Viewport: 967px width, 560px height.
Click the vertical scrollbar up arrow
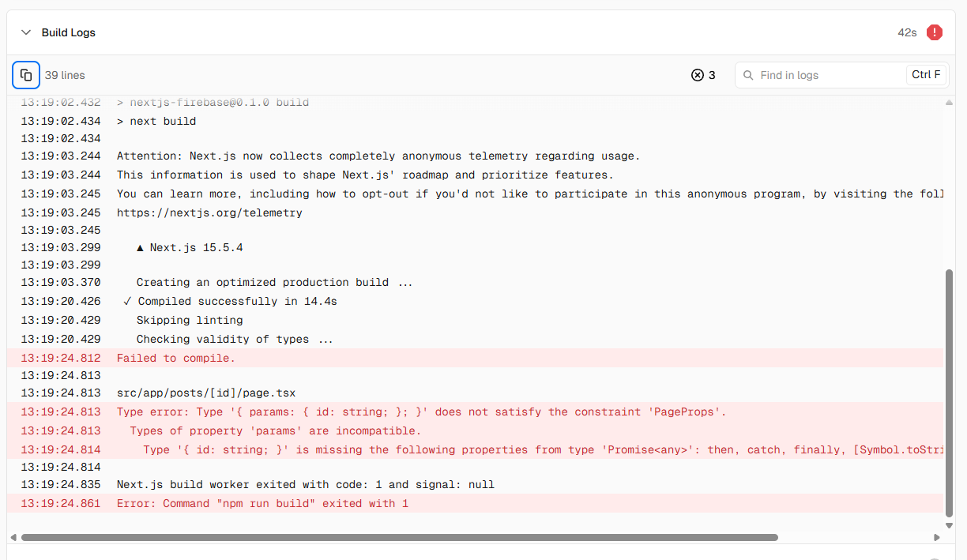(949, 102)
